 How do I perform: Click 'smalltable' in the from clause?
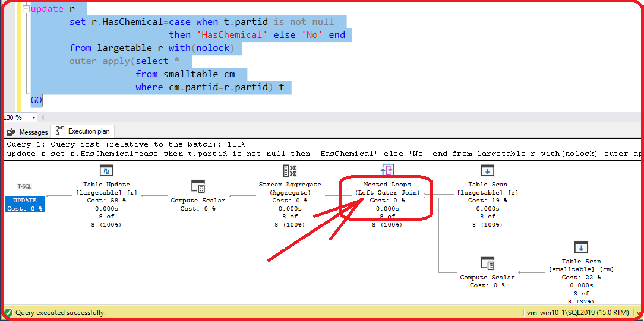tap(191, 74)
